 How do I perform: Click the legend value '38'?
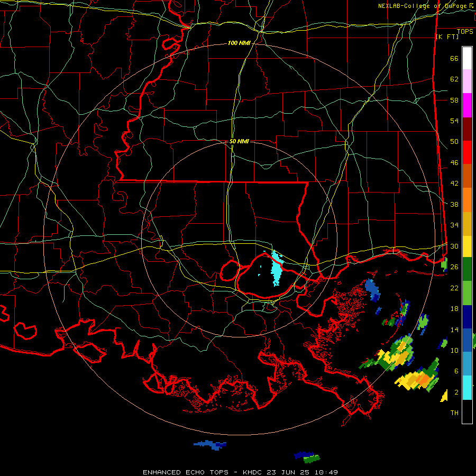point(454,205)
